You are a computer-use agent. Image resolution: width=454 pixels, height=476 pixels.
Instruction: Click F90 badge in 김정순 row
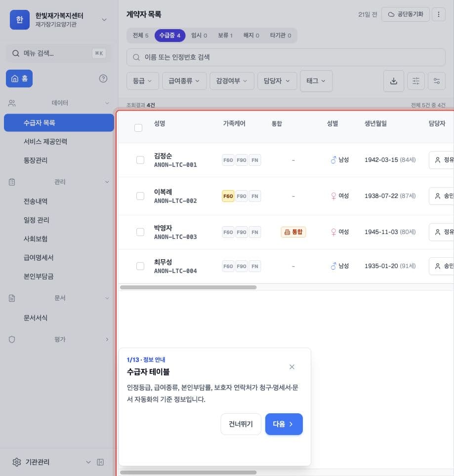(x=242, y=160)
